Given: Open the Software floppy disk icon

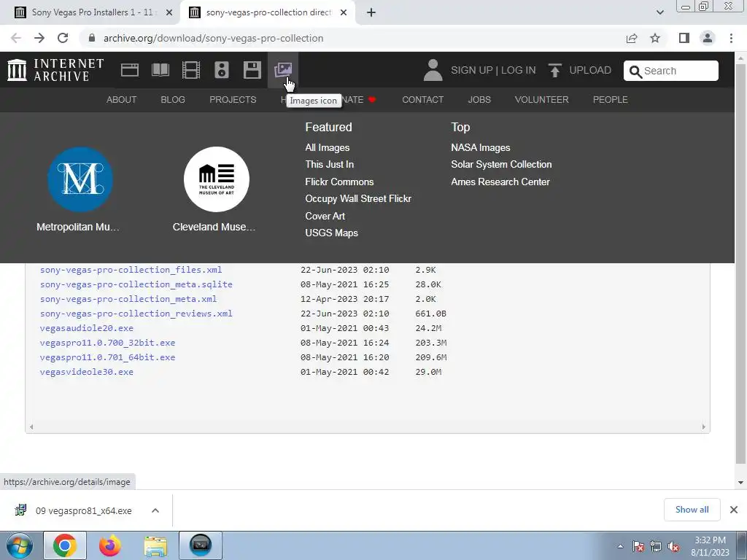Looking at the screenshot, I should coord(252,70).
